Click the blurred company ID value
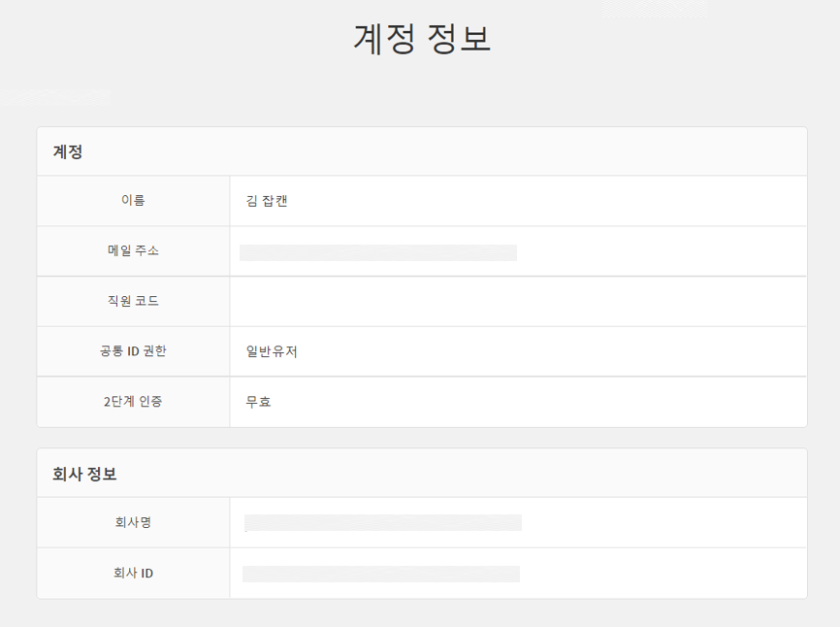This screenshot has height=627, width=840. coord(381,574)
